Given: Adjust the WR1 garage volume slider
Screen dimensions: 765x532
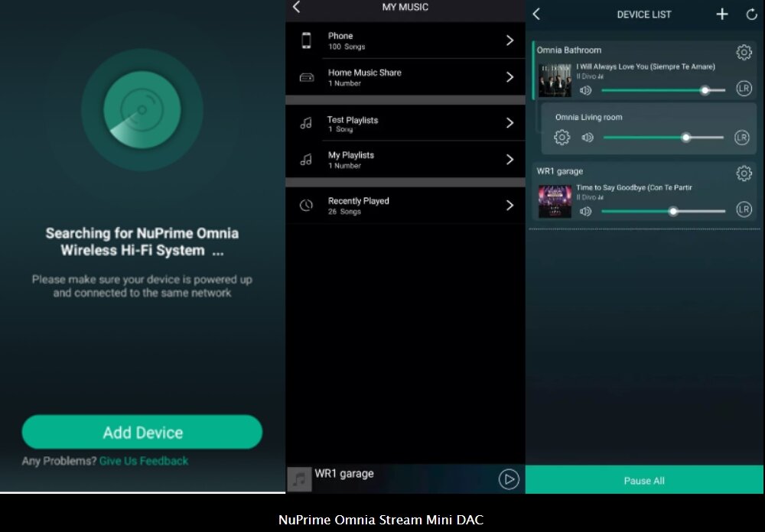Looking at the screenshot, I should 663,211.
